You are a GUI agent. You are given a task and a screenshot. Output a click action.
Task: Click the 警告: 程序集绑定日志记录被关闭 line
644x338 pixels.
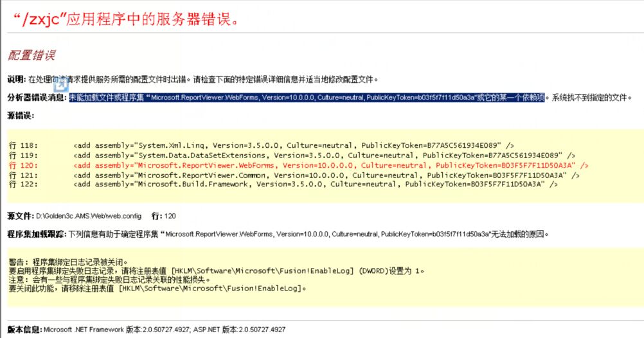(68, 262)
